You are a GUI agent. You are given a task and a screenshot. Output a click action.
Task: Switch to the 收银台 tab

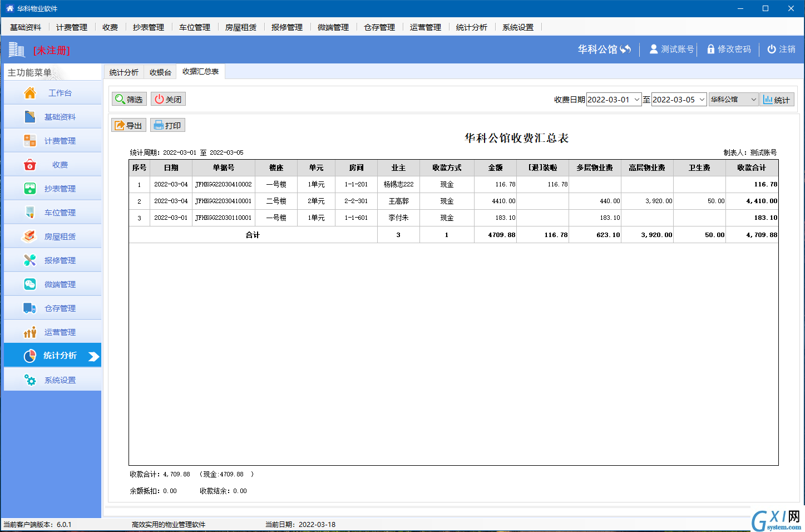click(160, 72)
